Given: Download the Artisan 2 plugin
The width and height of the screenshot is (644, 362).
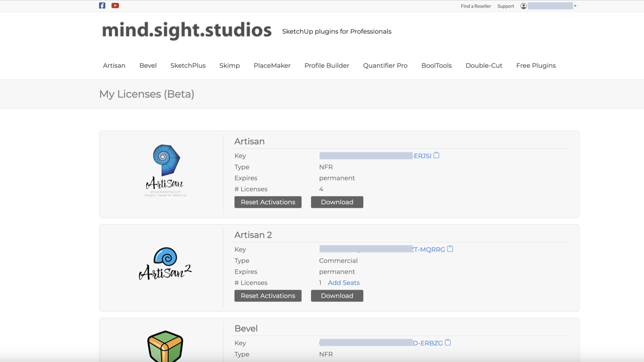Looking at the screenshot, I should coord(337,296).
